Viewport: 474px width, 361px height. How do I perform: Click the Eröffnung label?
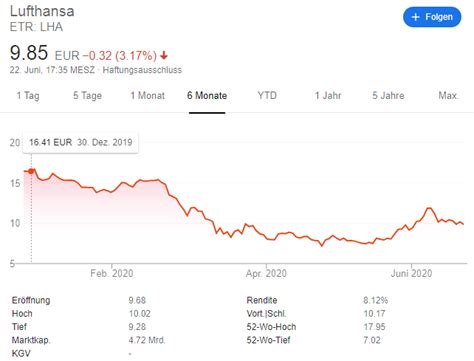[31, 300]
